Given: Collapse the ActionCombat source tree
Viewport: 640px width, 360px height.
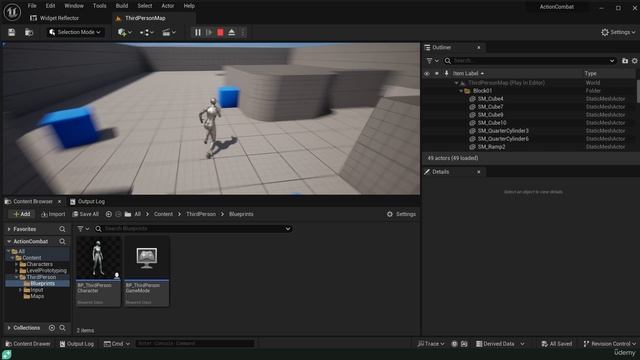Looking at the screenshot, I should pos(9,242).
